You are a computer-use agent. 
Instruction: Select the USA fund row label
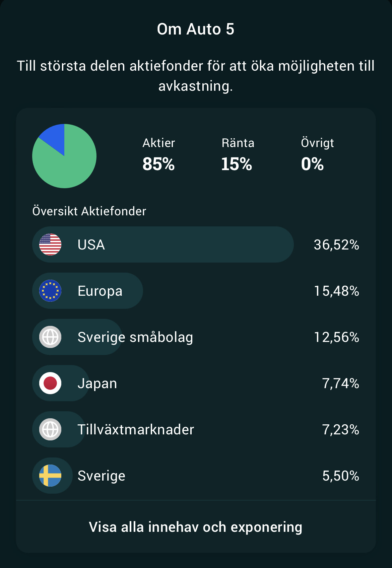(x=91, y=245)
